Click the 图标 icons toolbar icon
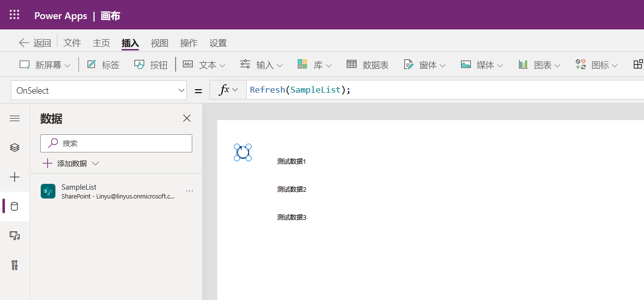This screenshot has height=300, width=644. click(581, 64)
